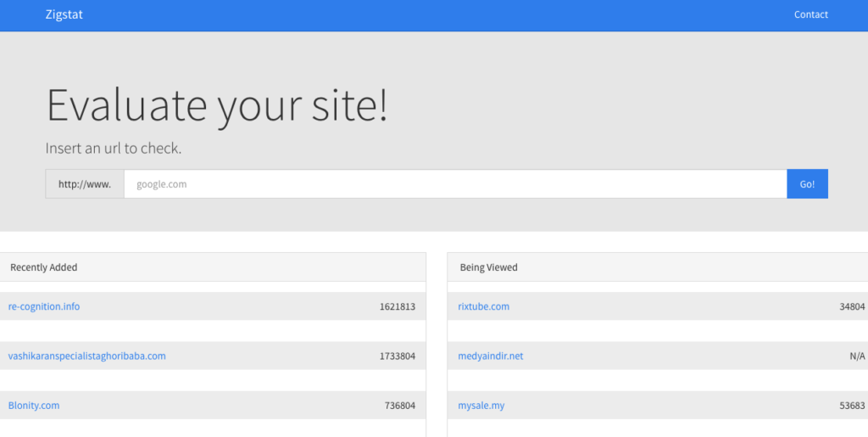The width and height of the screenshot is (868, 437).
Task: Open re-cognition.info link
Action: click(x=44, y=306)
